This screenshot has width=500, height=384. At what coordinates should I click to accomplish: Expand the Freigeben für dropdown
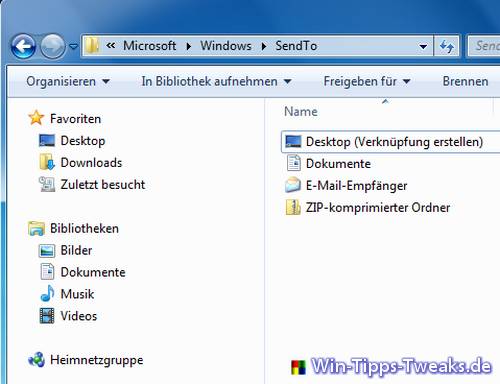[367, 81]
